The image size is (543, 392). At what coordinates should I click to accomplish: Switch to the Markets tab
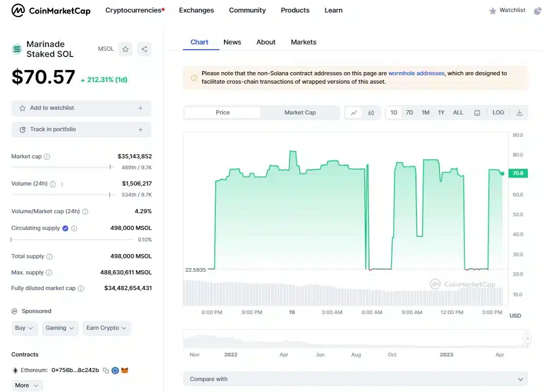point(303,42)
